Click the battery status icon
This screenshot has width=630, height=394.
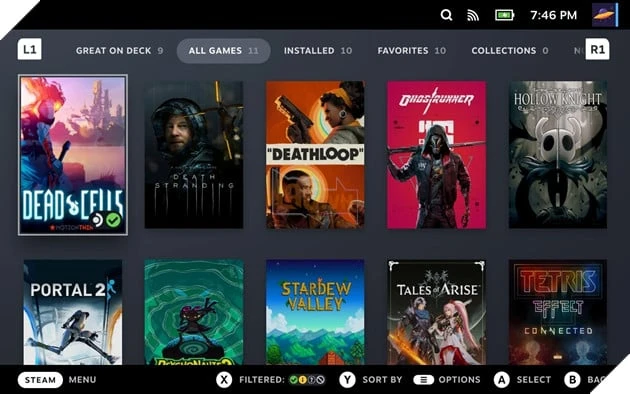[504, 15]
